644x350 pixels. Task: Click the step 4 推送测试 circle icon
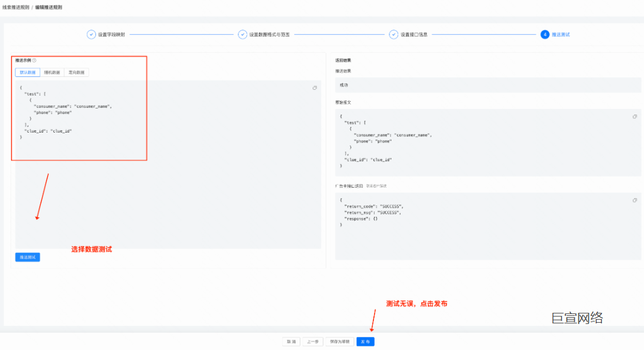point(545,35)
